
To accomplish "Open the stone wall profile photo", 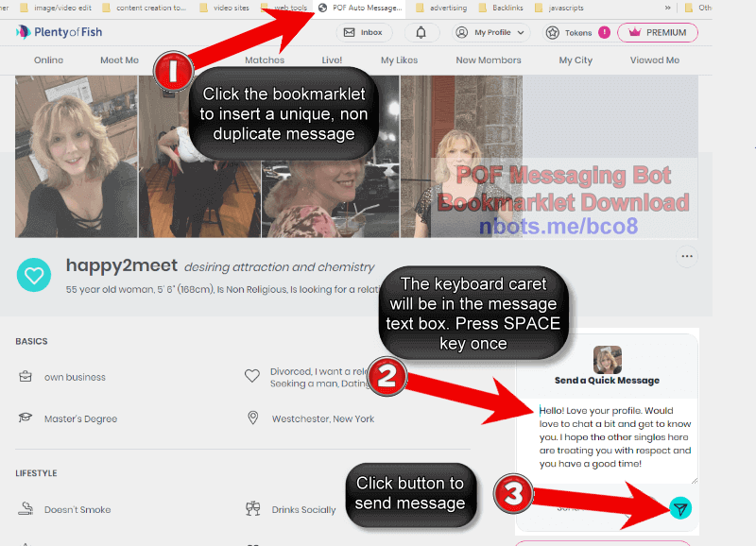I will coord(461,156).
